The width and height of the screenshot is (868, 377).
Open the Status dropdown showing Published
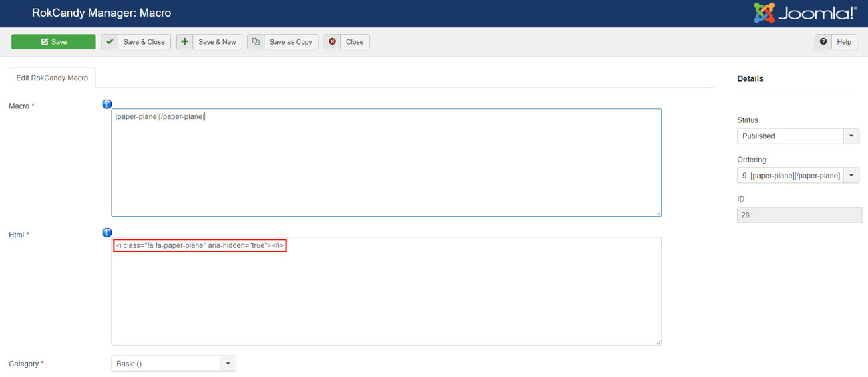[799, 136]
